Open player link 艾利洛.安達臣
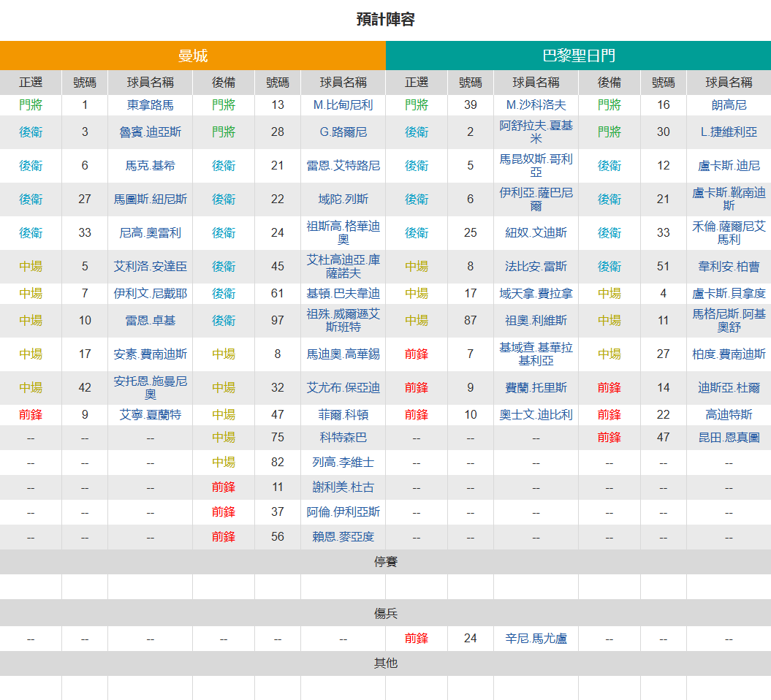The height and width of the screenshot is (700, 771). pos(150,267)
